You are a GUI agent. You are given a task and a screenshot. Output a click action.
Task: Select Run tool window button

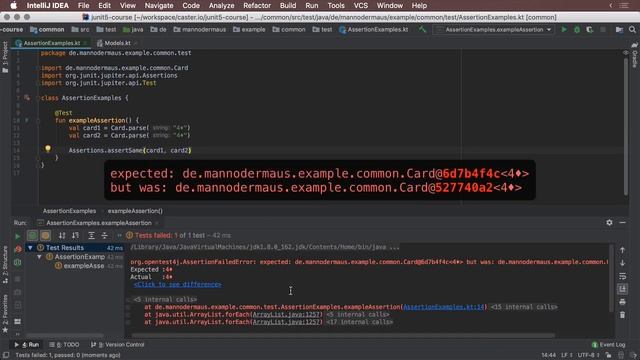pos(27,344)
